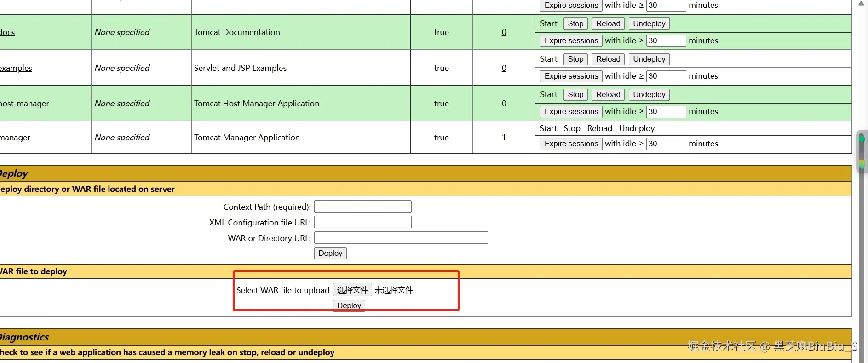Viewport: 868px width, 363px height.
Task: Stop the Tomcat Host Manager Application
Action: [575, 95]
